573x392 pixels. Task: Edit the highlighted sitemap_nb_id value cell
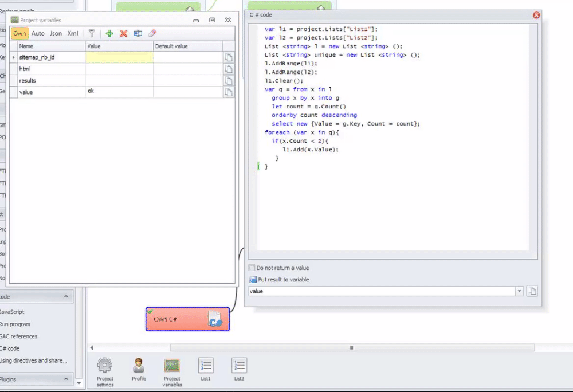(x=119, y=57)
